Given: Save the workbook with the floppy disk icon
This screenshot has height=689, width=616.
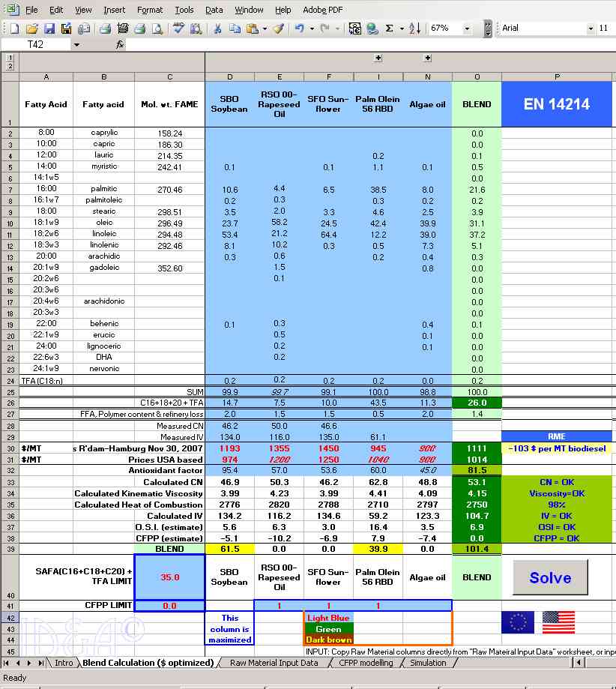Looking at the screenshot, I should (x=49, y=29).
